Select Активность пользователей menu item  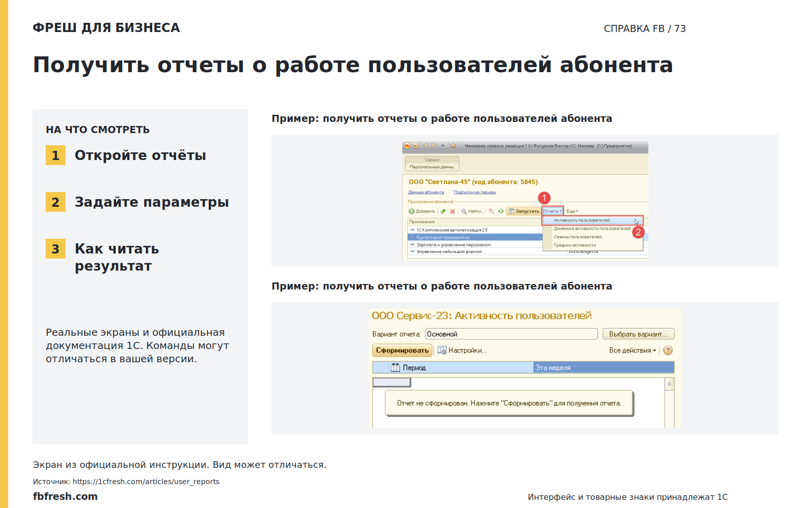(x=593, y=220)
